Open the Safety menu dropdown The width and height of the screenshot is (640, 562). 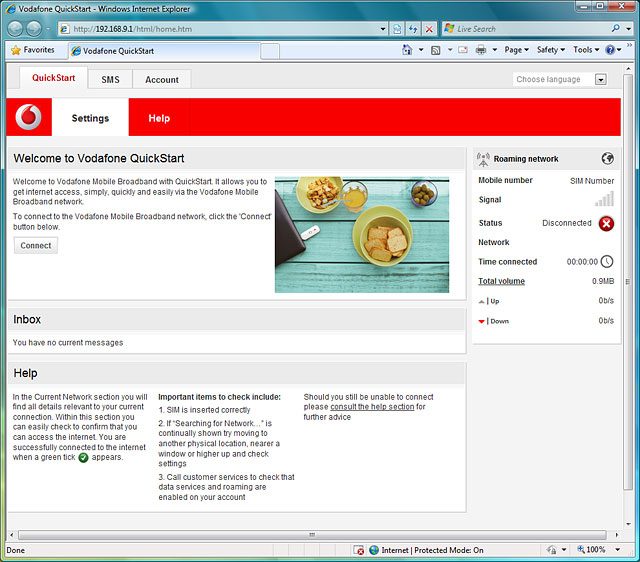[550, 50]
